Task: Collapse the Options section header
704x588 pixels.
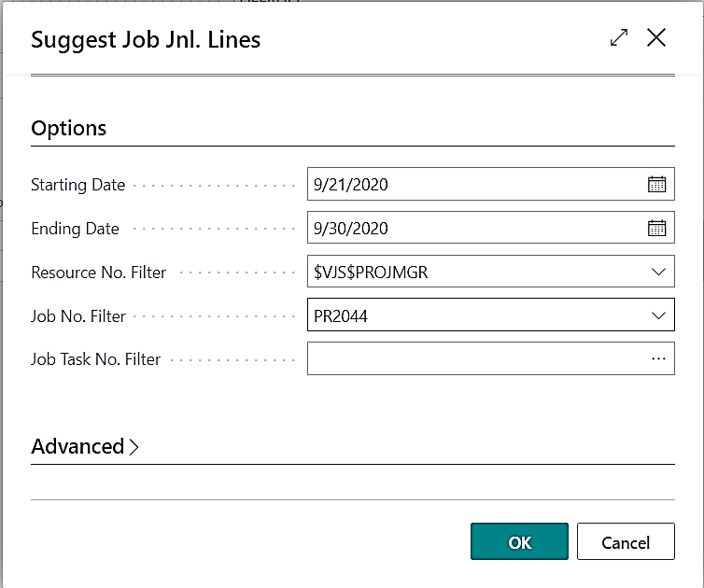Action: [69, 129]
